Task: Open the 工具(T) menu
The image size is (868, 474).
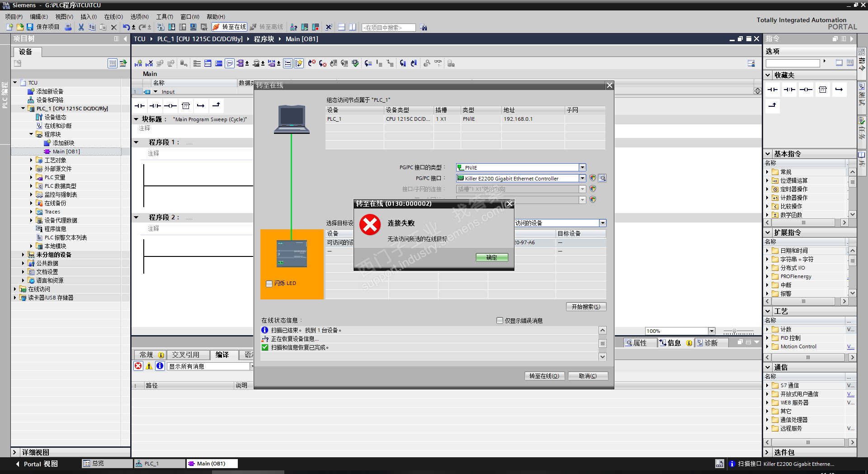Action: pyautogui.click(x=165, y=17)
